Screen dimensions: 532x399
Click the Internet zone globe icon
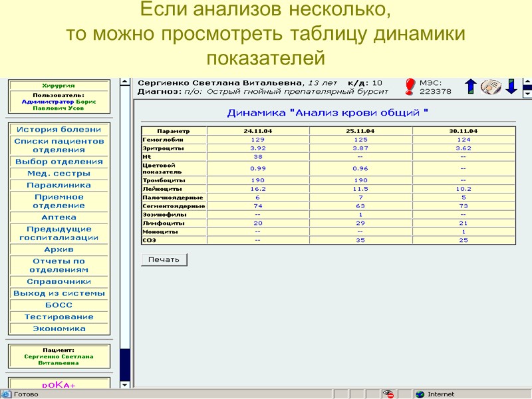tap(420, 394)
